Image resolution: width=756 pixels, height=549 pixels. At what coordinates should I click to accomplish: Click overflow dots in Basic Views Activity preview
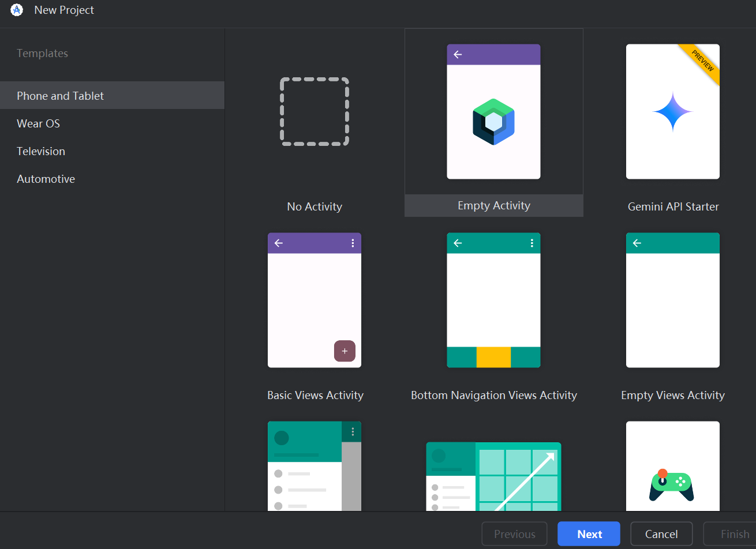[353, 243]
